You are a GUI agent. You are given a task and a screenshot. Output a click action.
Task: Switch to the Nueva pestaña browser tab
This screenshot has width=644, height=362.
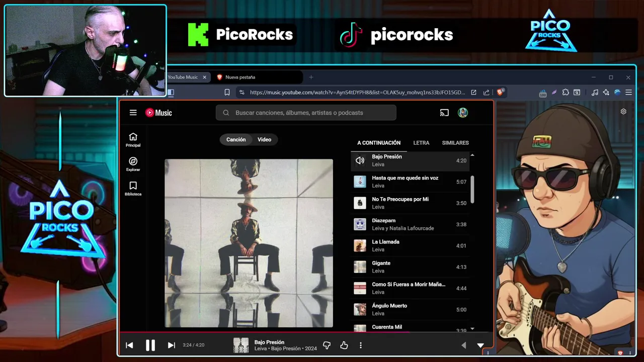[258, 77]
